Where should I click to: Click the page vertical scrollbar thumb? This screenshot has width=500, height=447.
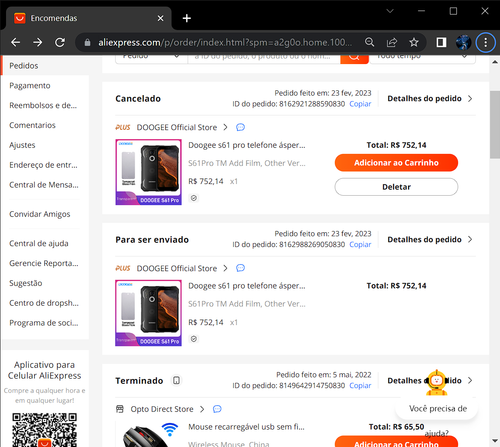495,124
